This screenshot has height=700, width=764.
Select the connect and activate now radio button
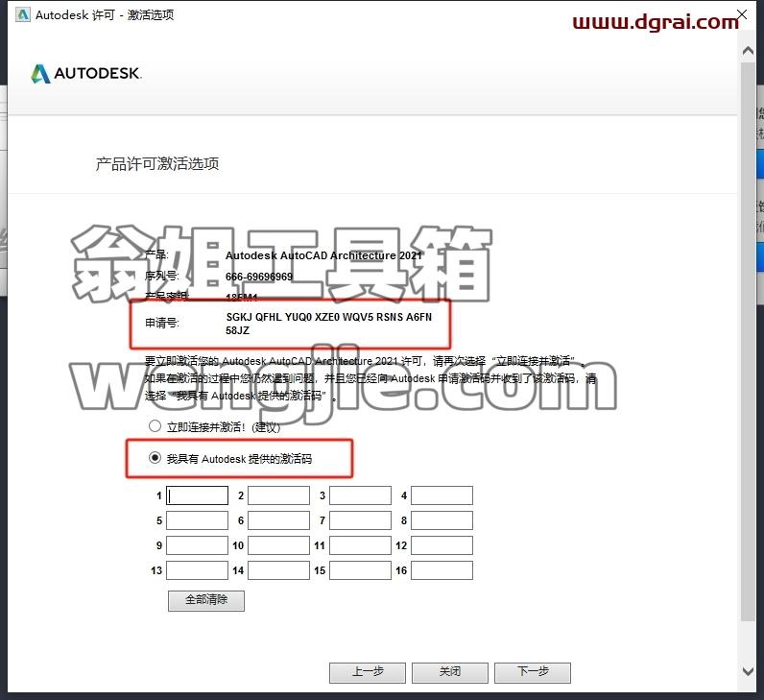pos(155,426)
